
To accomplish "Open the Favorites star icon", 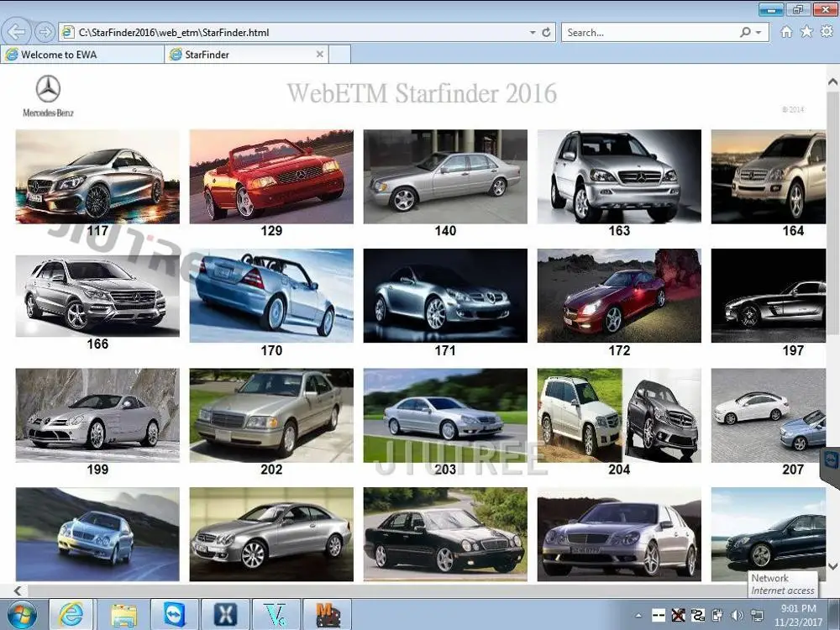I will click(806, 33).
